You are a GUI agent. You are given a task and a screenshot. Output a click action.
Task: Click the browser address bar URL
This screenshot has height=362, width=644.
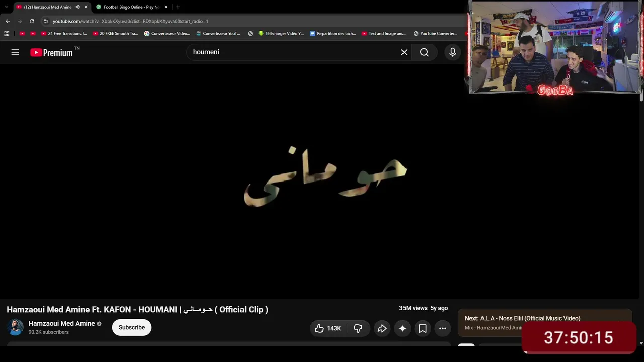point(130,21)
